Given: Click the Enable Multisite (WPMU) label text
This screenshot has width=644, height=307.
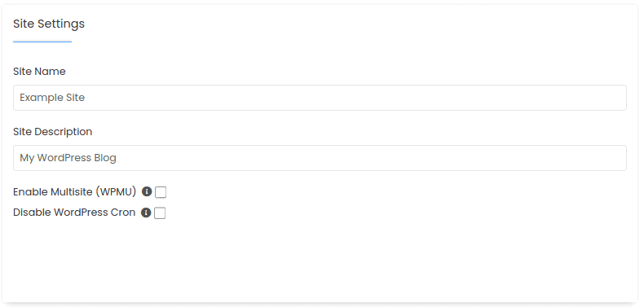Looking at the screenshot, I should (74, 192).
